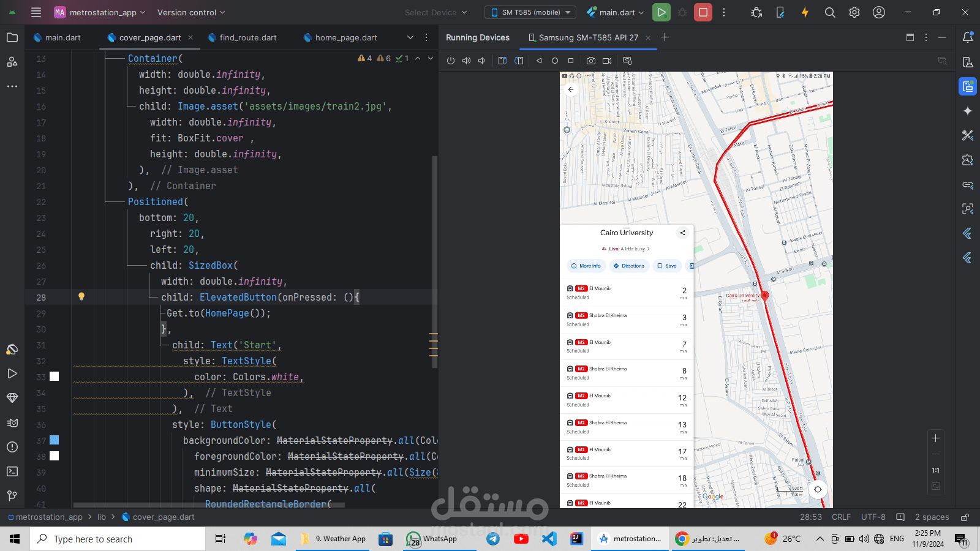
Task: Open the Flutter Device Manager phone icon
Action: pyautogui.click(x=780, y=12)
